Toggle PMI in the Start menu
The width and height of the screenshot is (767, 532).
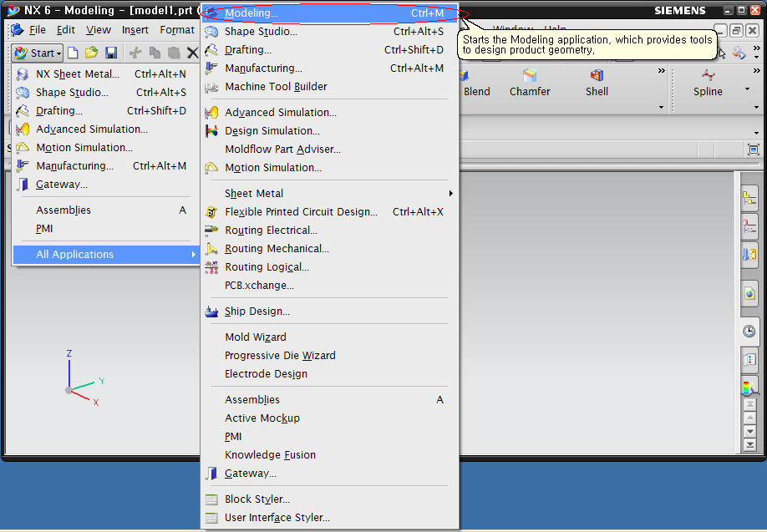coord(105,229)
